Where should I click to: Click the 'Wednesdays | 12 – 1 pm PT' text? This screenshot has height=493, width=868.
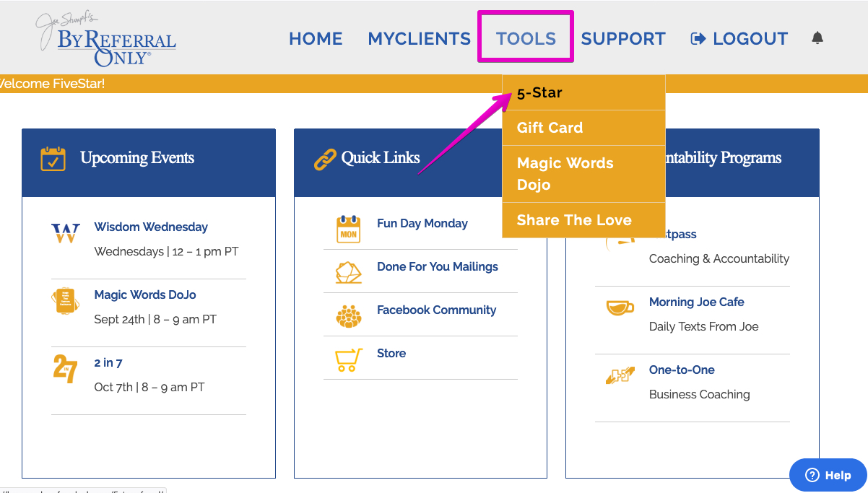166,251
